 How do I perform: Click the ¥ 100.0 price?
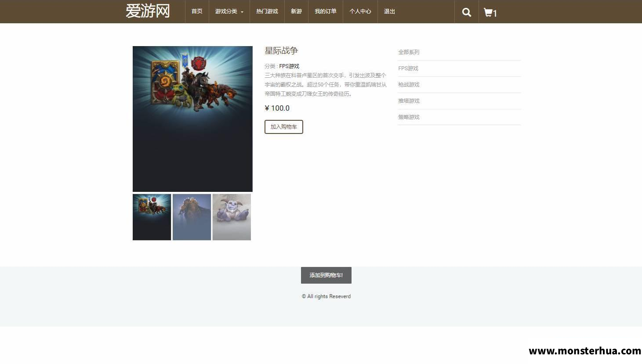tap(277, 108)
